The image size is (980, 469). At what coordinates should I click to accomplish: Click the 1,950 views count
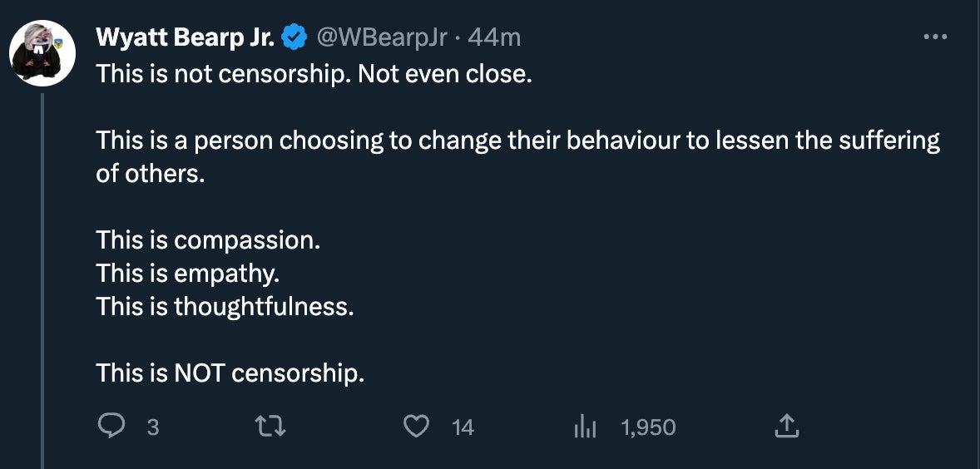pyautogui.click(x=648, y=427)
